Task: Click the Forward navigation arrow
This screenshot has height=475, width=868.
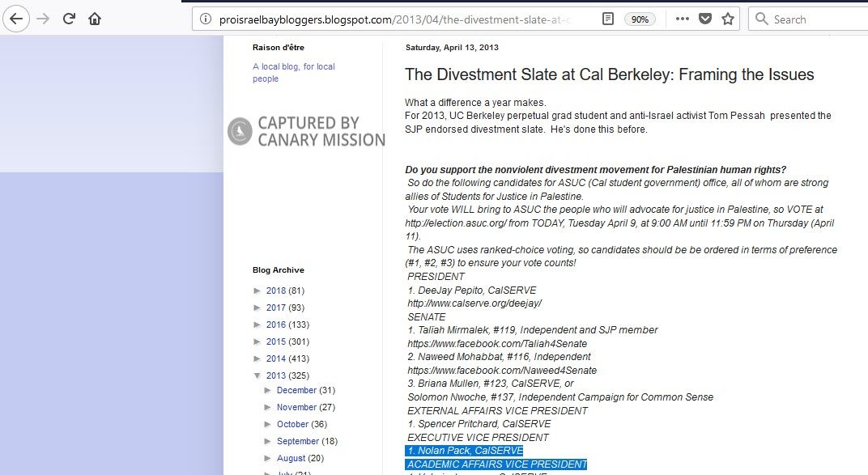Action: tap(43, 19)
